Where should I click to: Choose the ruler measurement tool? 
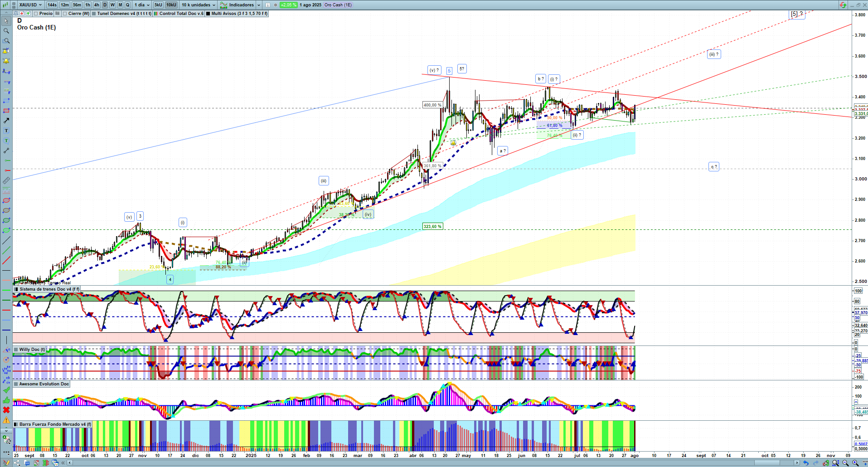click(6, 180)
